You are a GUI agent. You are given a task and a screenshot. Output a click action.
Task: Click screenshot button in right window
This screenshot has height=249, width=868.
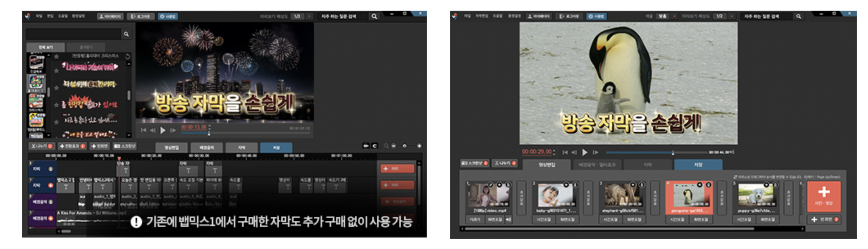tap(474, 163)
